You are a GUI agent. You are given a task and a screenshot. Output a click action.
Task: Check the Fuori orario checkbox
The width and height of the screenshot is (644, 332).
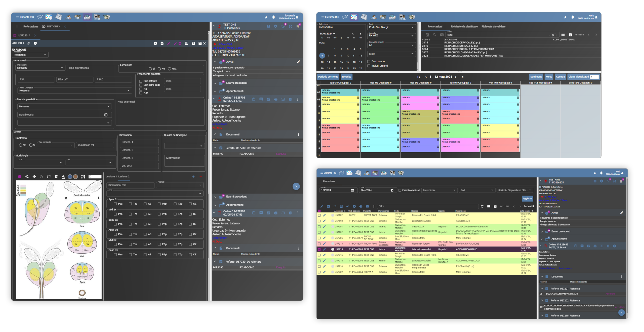click(369, 61)
